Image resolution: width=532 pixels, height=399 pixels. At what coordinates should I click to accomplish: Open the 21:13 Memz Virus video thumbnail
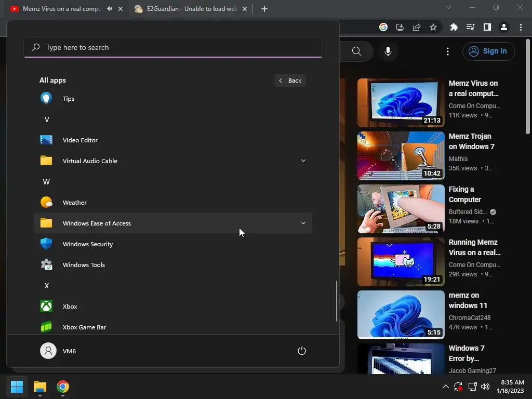point(401,103)
